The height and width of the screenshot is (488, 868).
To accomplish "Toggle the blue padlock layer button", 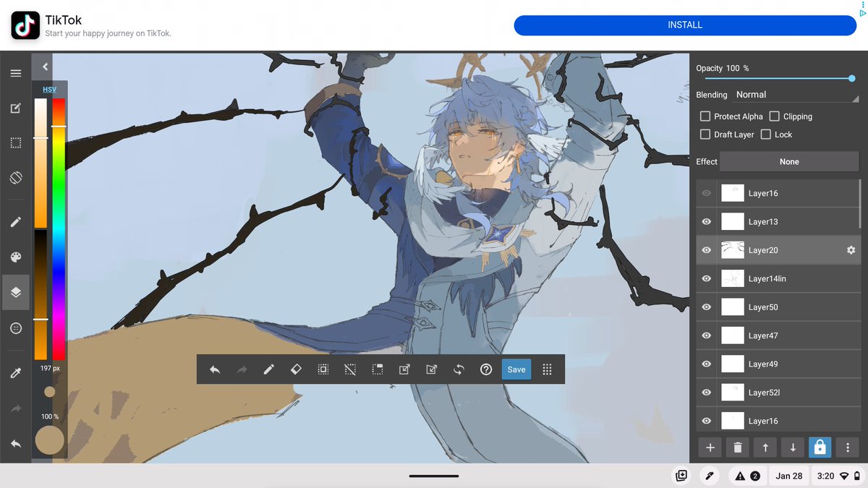I will click(x=820, y=448).
